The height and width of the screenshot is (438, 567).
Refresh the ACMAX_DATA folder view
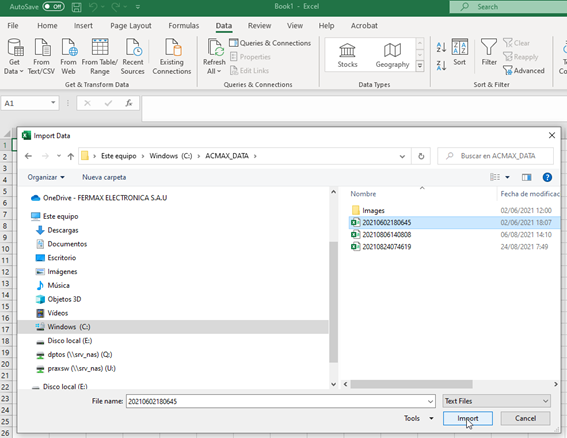[421, 156]
